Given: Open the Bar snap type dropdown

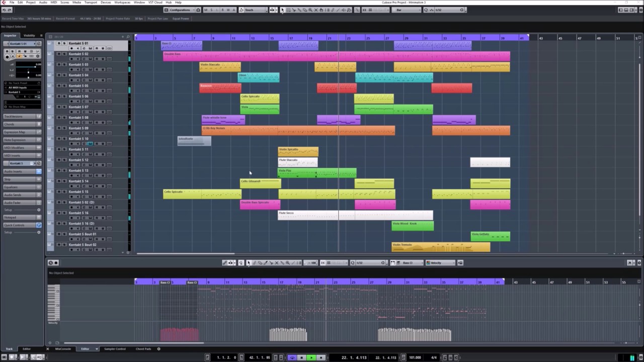Looking at the screenshot, I should pos(406,10).
